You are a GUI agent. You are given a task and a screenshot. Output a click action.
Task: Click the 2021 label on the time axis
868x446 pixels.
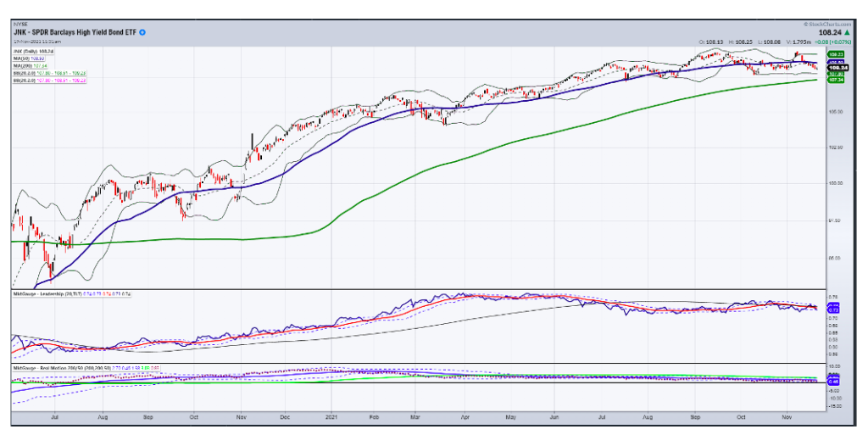(331, 416)
